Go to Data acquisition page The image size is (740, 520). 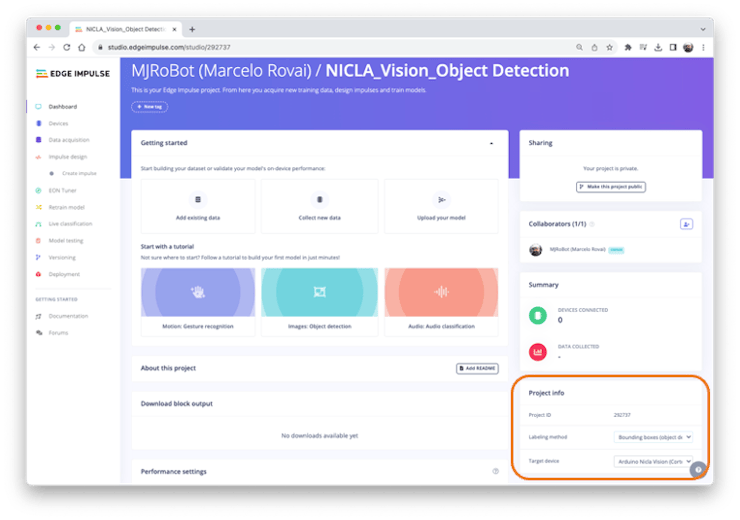click(x=68, y=140)
